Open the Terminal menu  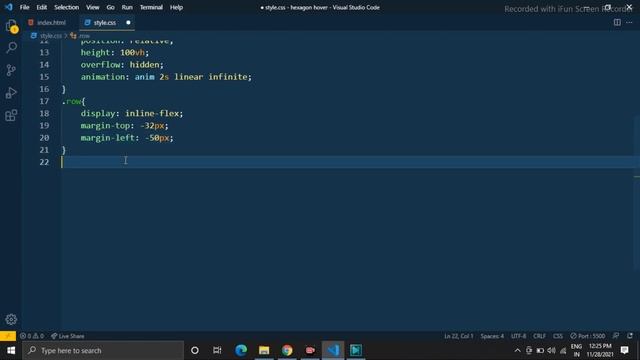[x=151, y=7]
